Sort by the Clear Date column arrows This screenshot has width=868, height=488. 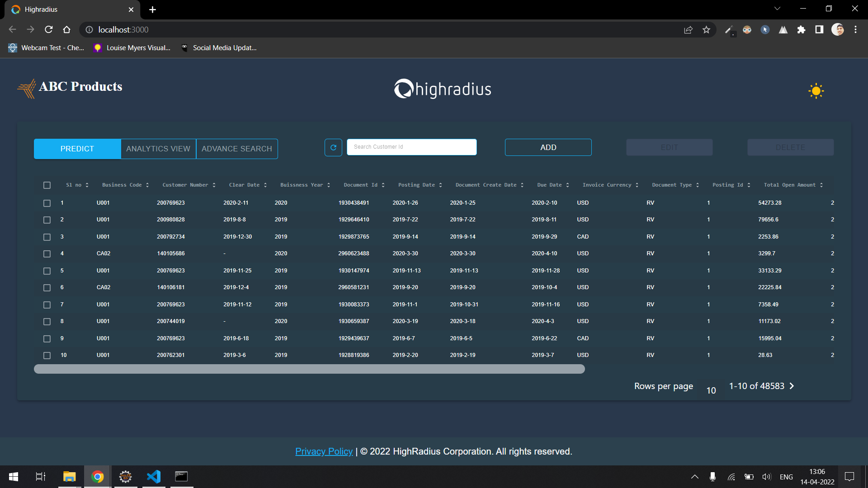pyautogui.click(x=266, y=185)
